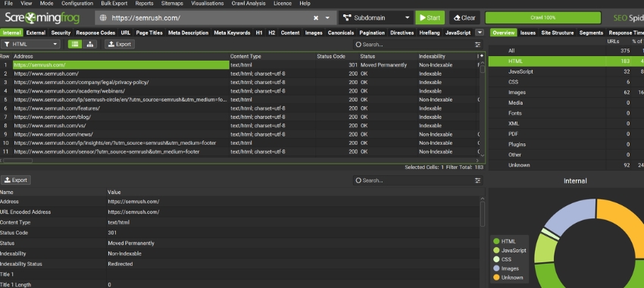
Task: Click the Start crawl button
Action: coord(430,18)
